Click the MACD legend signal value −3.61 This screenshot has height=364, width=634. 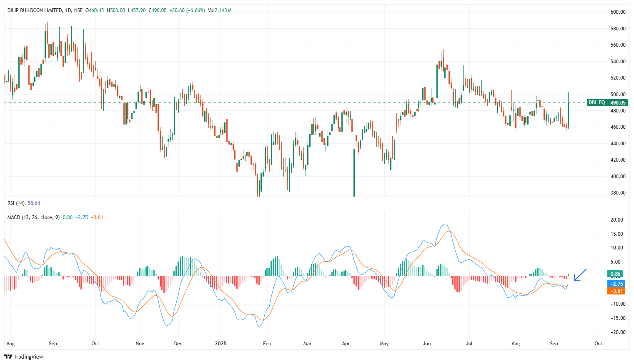(x=97, y=217)
